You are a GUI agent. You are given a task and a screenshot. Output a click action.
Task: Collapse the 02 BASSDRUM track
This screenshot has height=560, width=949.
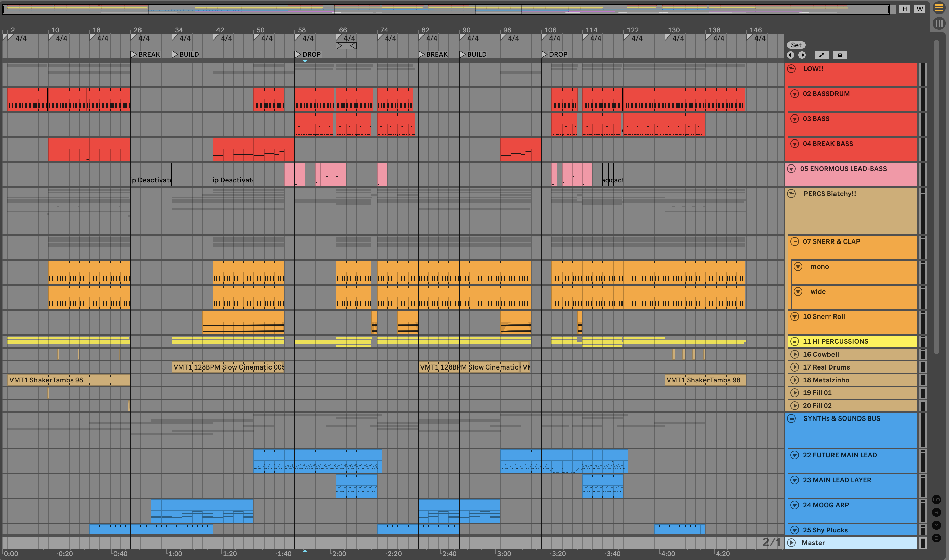pos(795,94)
